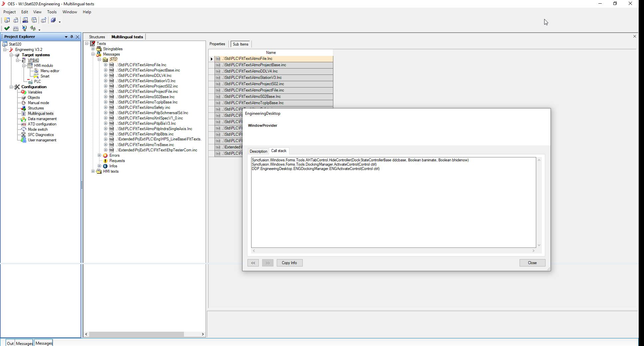The width and height of the screenshot is (644, 346).
Task: Click the Save All floppy disks icon
Action: click(x=53, y=21)
